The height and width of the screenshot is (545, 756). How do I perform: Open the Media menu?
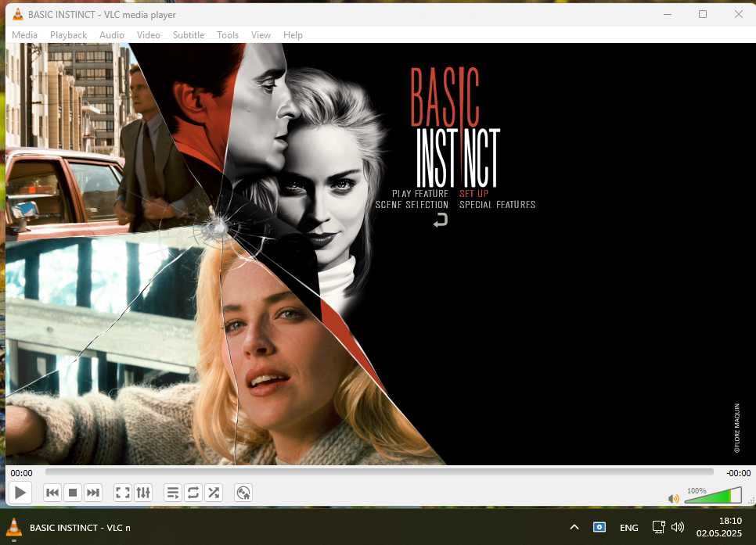click(x=24, y=34)
